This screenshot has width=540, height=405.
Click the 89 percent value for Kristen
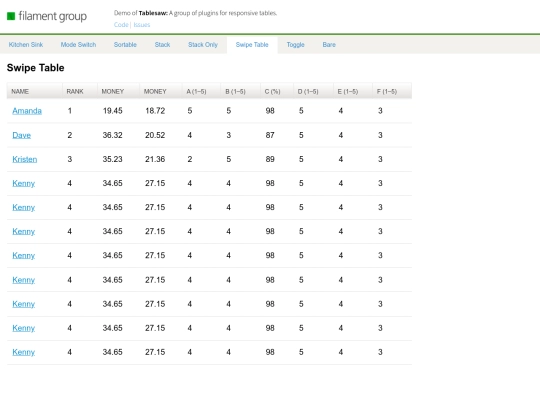[x=270, y=159]
